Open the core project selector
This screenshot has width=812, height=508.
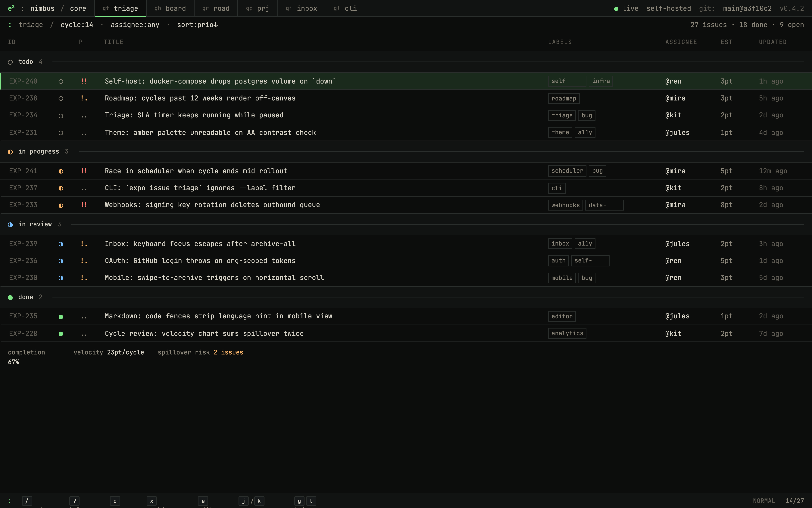[x=78, y=8]
